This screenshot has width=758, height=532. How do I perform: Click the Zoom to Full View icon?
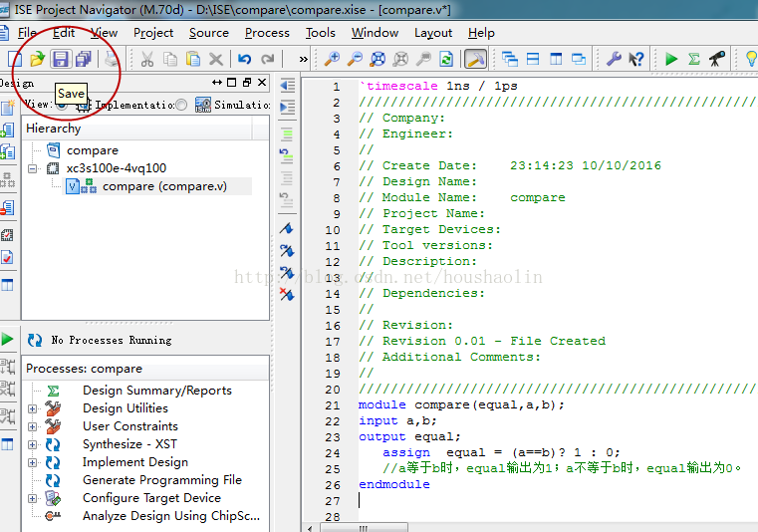(378, 59)
